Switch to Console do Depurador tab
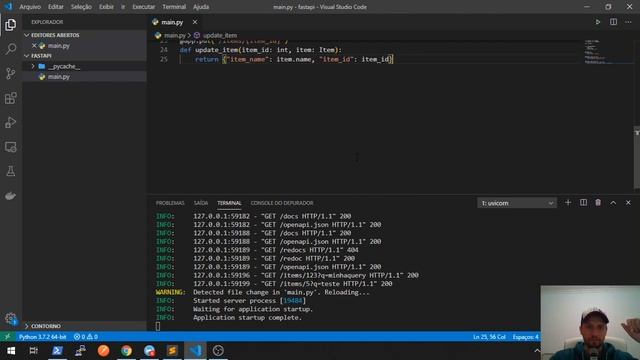The height and width of the screenshot is (360, 640). pos(282,203)
